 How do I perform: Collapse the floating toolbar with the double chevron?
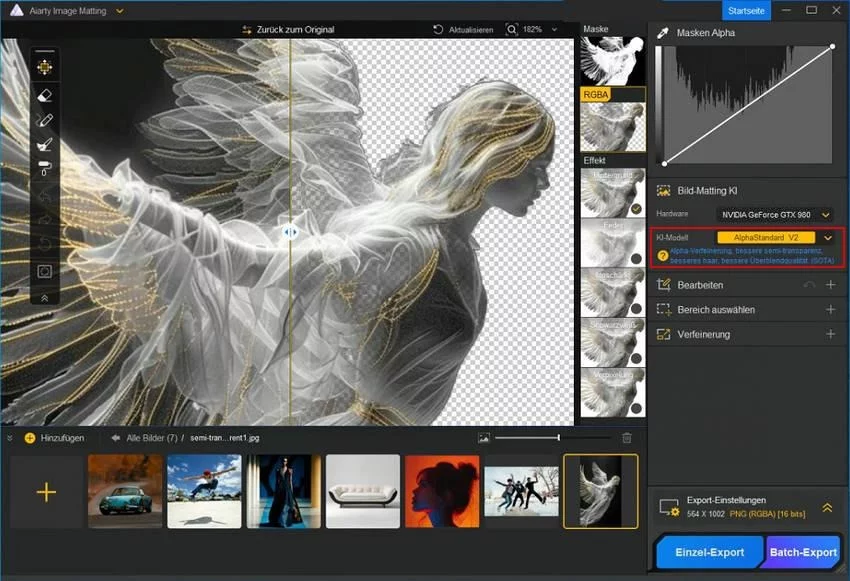45,297
